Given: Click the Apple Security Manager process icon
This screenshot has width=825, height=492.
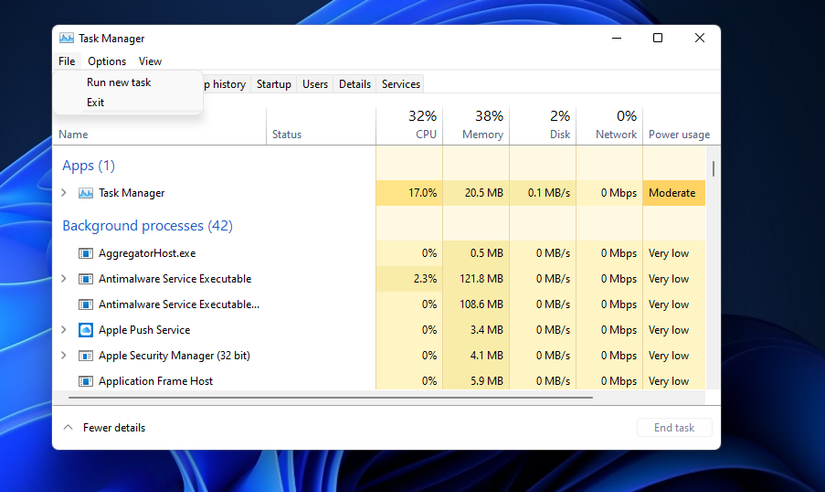Looking at the screenshot, I should click(86, 356).
